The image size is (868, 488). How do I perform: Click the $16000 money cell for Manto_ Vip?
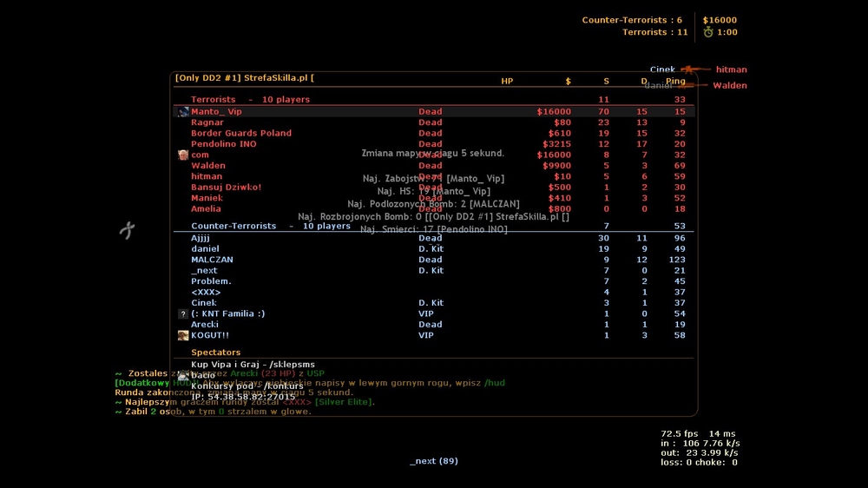(554, 112)
